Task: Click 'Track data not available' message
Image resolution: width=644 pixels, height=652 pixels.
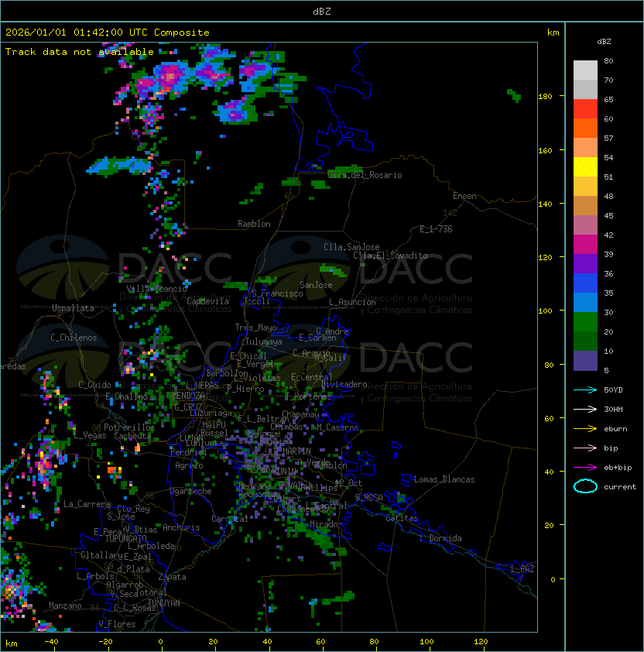Action: 80,52
